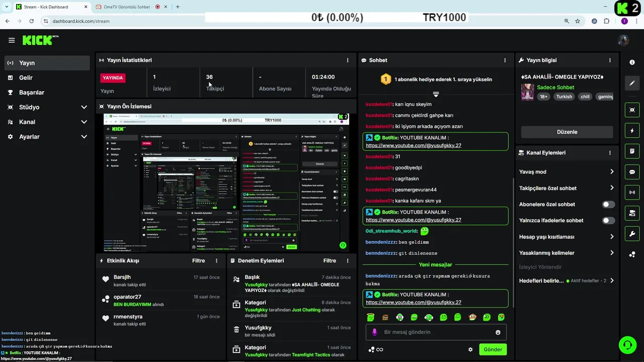This screenshot has height=362, width=644.
Task: Open Sohbet panel three-dot menu
Action: 505,60
